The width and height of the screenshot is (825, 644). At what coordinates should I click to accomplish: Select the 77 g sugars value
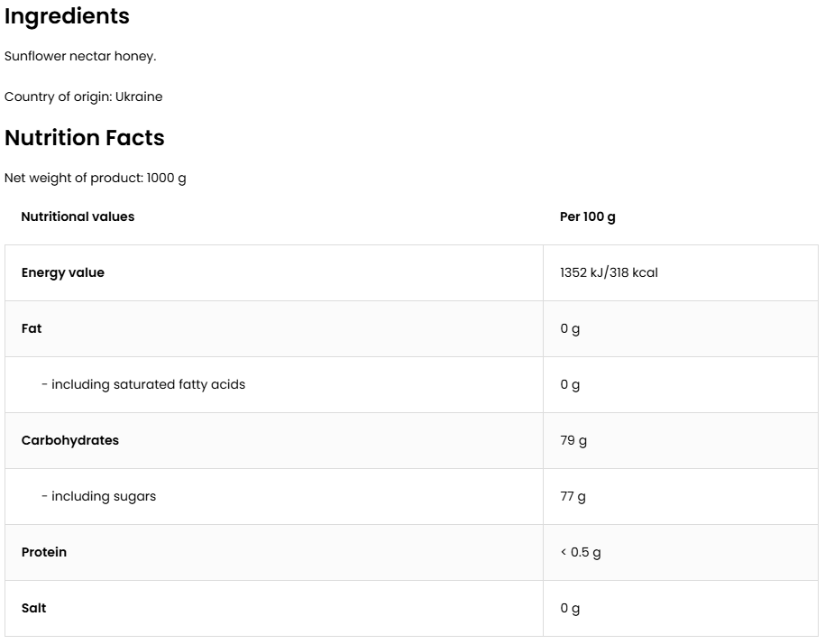point(573,496)
